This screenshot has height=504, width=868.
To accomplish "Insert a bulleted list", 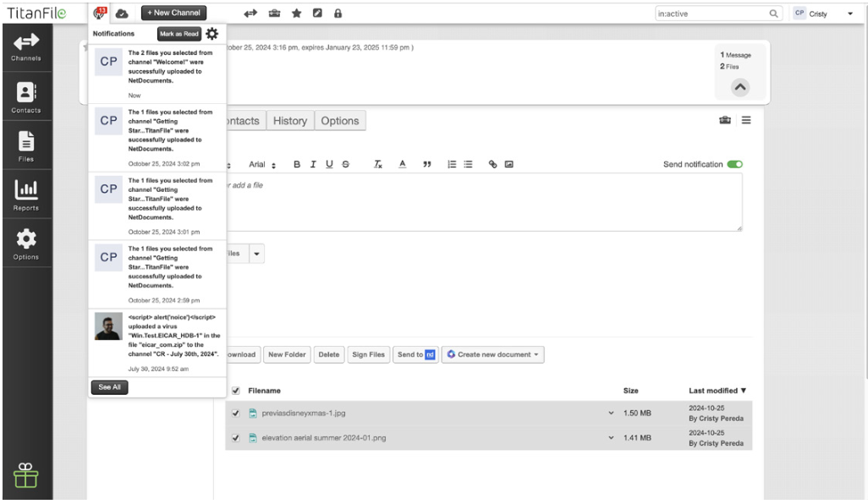I will click(469, 164).
